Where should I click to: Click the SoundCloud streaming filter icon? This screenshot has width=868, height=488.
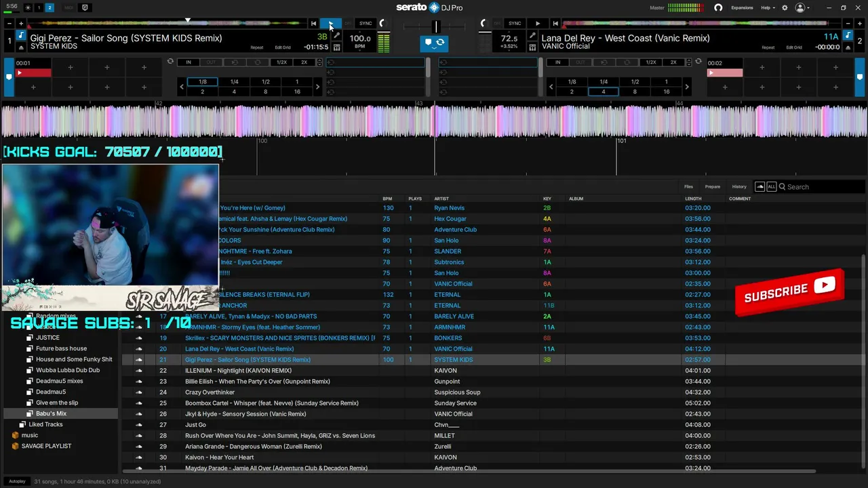click(x=759, y=186)
